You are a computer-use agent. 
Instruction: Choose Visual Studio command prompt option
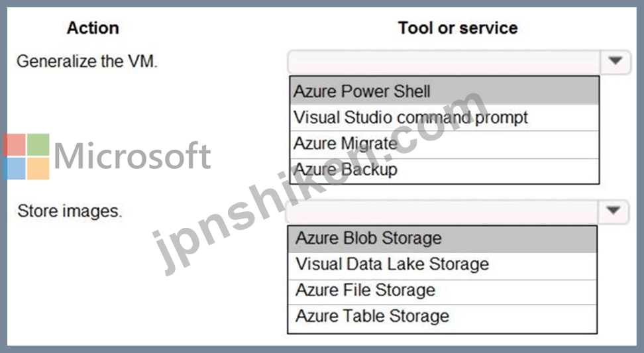445,117
